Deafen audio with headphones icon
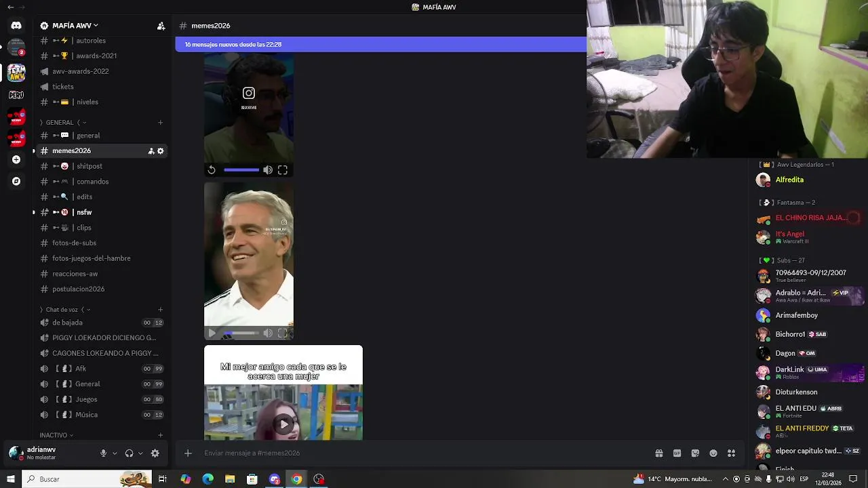 [129, 453]
